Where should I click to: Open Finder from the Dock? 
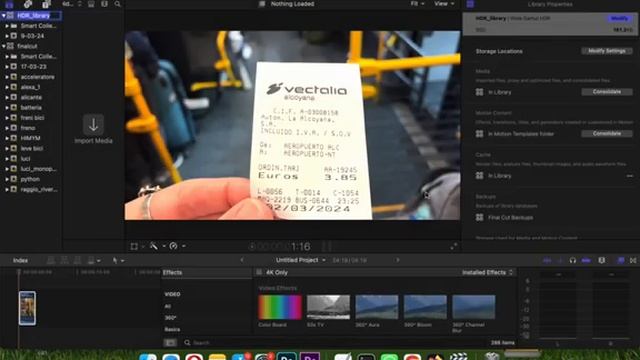(x=148, y=357)
